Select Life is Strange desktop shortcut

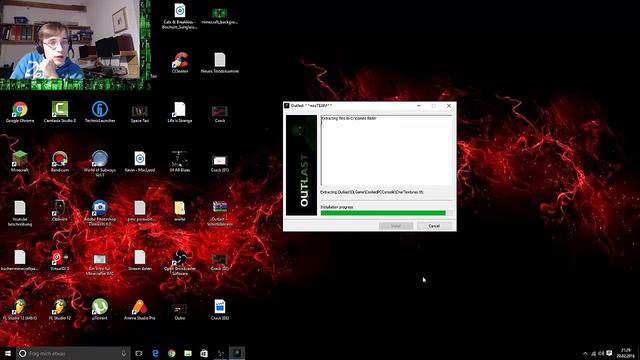[x=180, y=111]
